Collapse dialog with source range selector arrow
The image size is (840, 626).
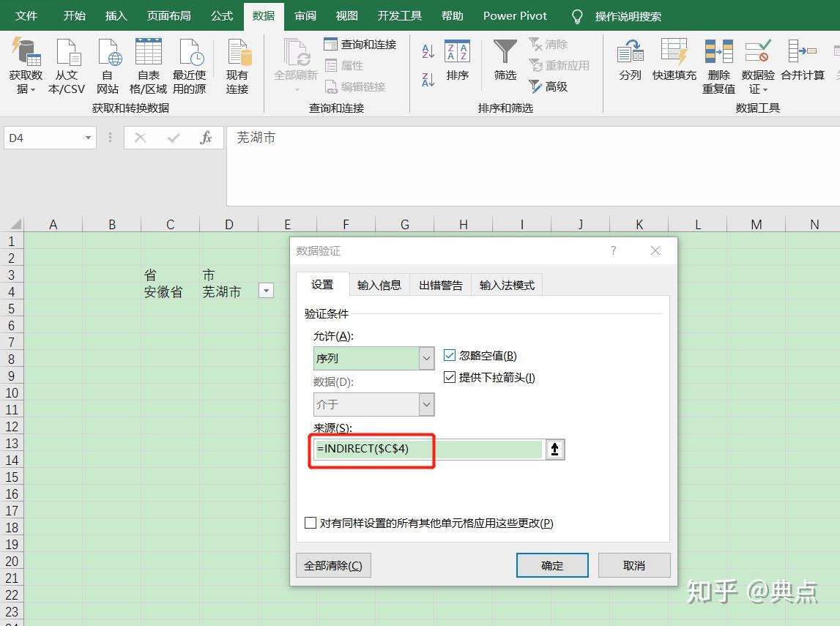click(555, 450)
